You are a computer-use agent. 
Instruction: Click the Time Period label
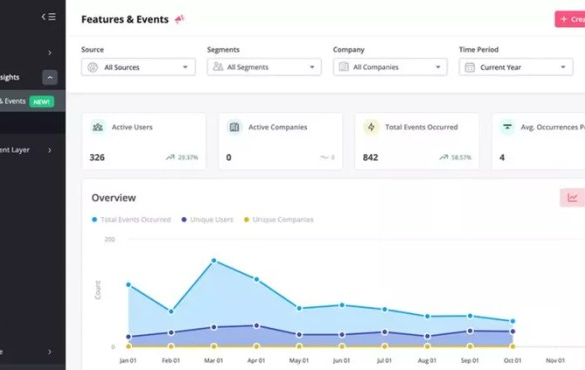[479, 50]
